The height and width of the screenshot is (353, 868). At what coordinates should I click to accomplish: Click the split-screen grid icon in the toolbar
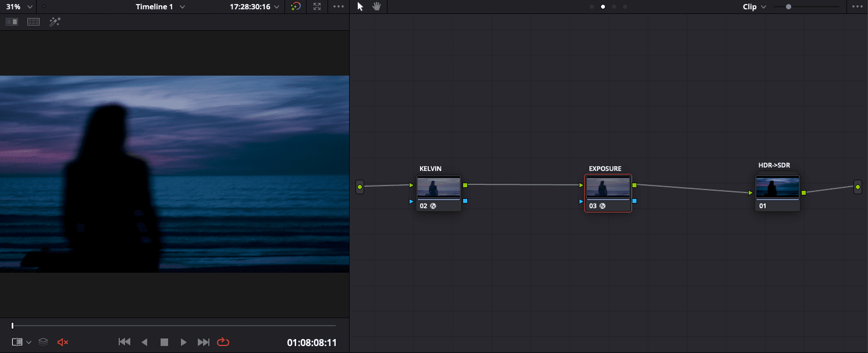point(33,21)
